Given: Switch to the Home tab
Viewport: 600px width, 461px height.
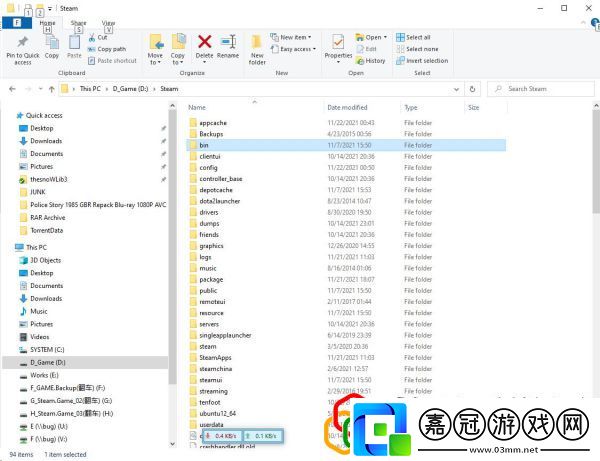Looking at the screenshot, I should tap(47, 23).
